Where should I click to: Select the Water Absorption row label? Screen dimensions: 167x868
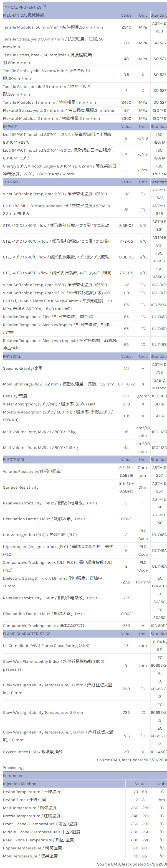49,404
